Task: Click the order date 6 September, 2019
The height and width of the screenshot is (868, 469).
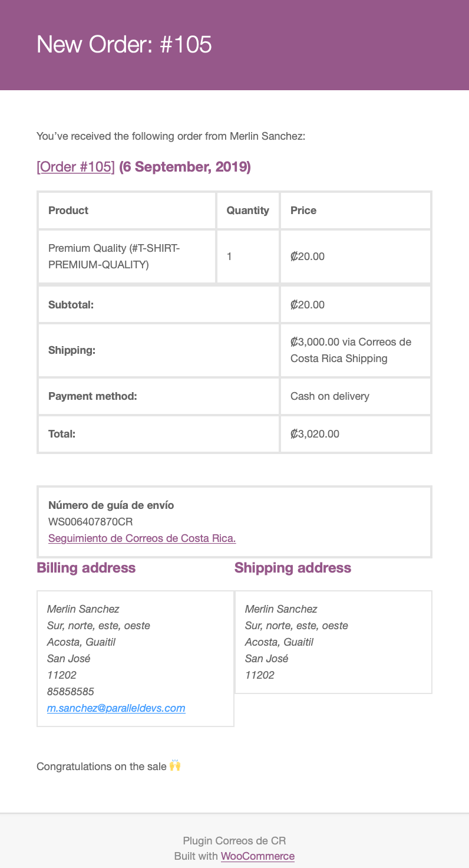Action: (x=185, y=167)
